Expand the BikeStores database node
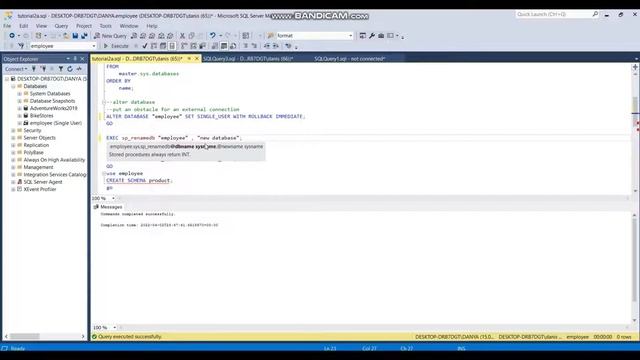The width and height of the screenshot is (640, 360). click(19, 116)
